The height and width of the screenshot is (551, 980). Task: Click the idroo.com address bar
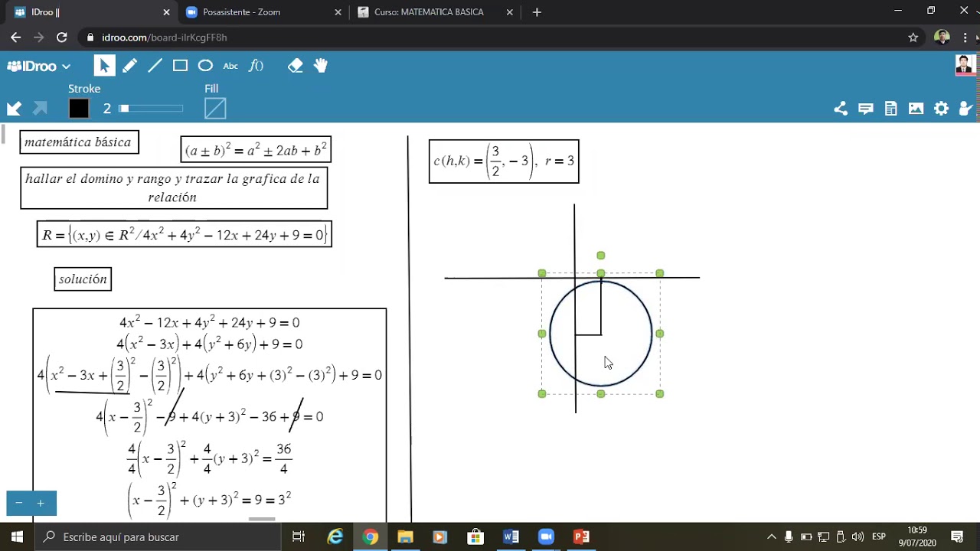coord(490,37)
